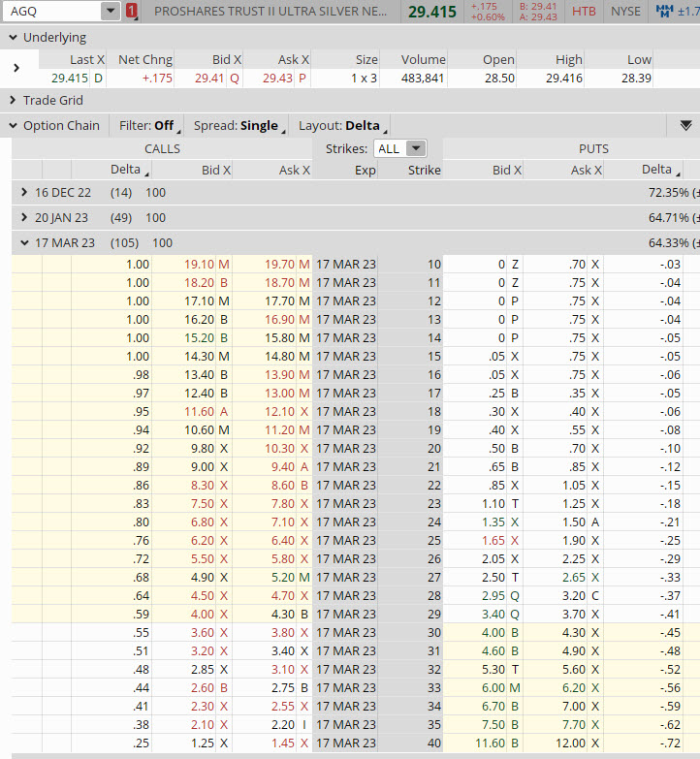The width and height of the screenshot is (700, 759).
Task: Expand the underlying AGQ row arrow
Action: [x=16, y=68]
